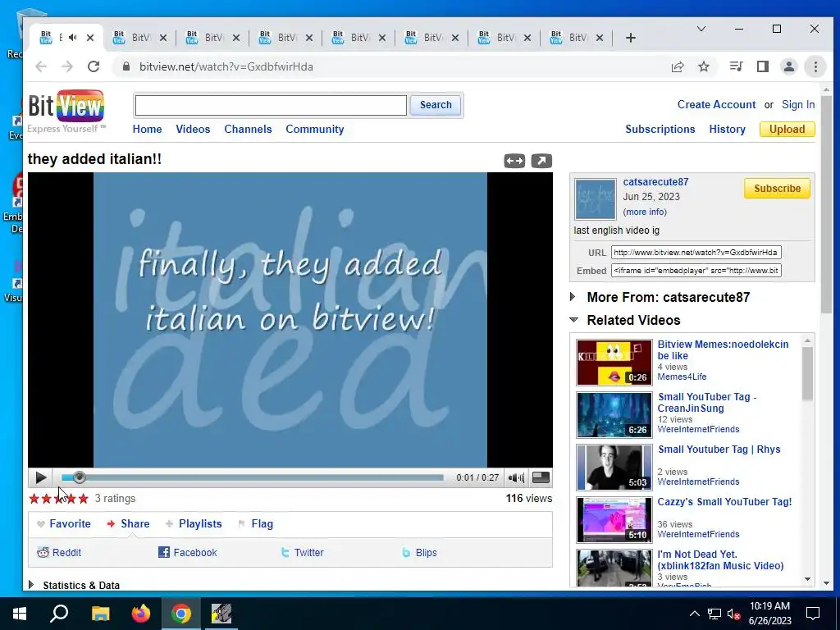The image size is (840, 630).
Task: Click the Search button
Action: (x=436, y=105)
